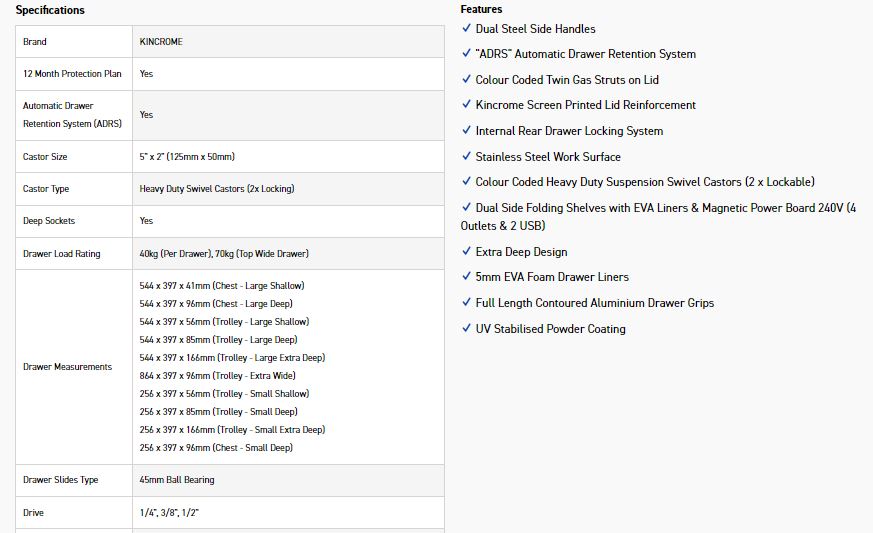Click the checkmark beside 5mm EVA Foam Drawer Liners
This screenshot has width=873, height=533.
coord(466,276)
